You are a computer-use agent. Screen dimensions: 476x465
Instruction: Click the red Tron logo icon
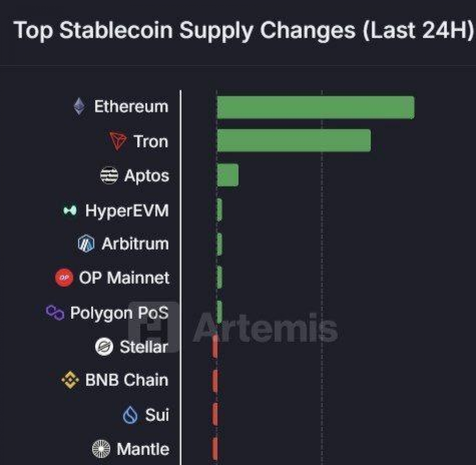(x=118, y=141)
